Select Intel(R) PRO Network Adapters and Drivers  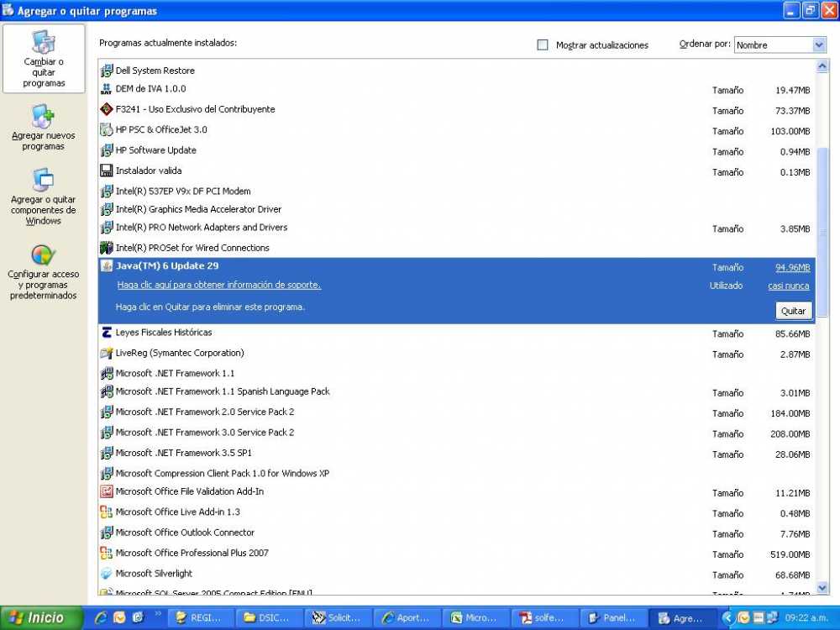coord(458,228)
